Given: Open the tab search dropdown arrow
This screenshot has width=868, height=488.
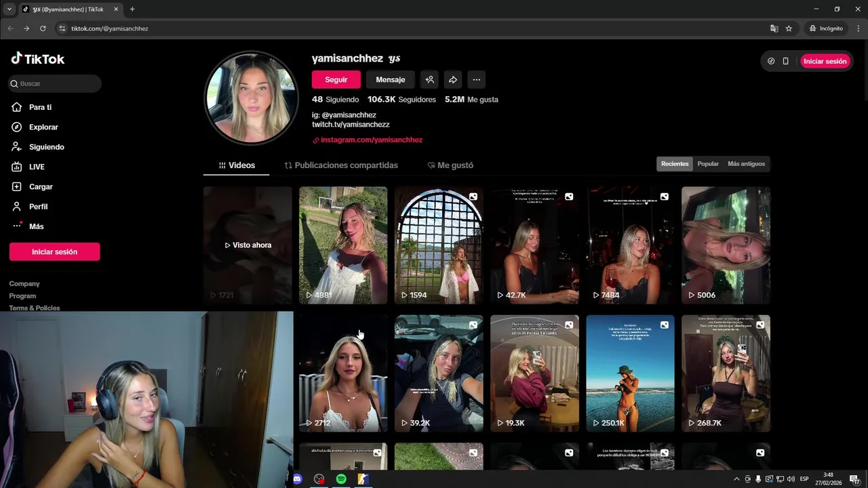Looking at the screenshot, I should pyautogui.click(x=9, y=9).
